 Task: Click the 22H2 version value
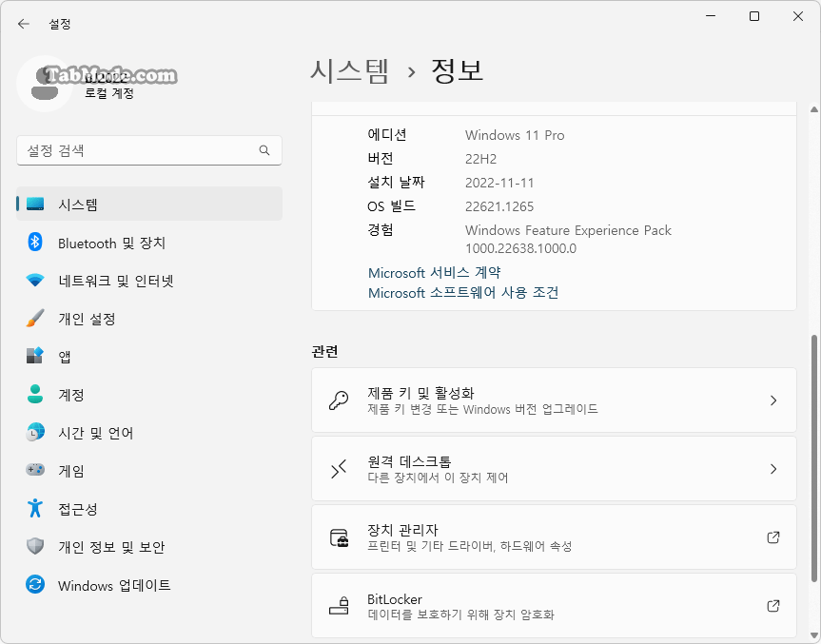tap(480, 159)
